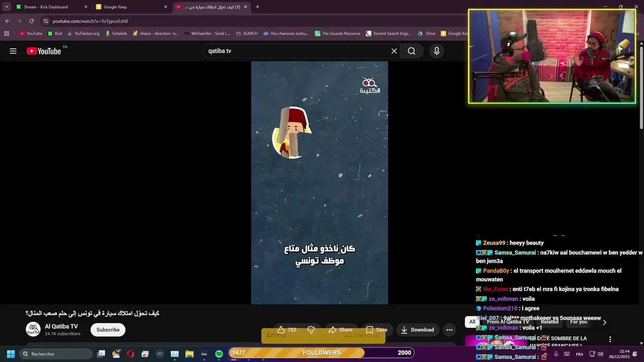
Task: Click the youtube.com address bar URL
Action: pyautogui.click(x=90, y=21)
